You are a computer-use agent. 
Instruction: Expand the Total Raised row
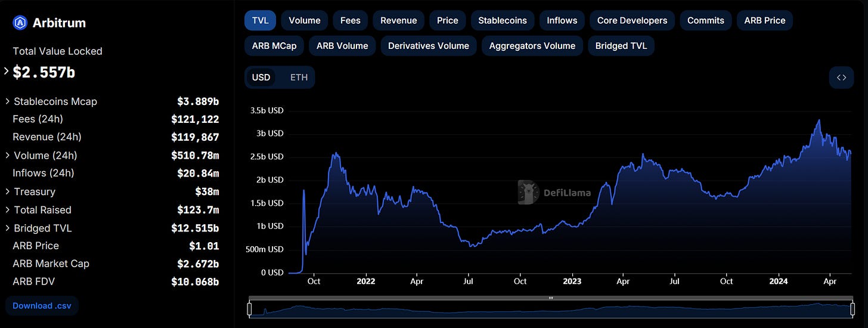[x=7, y=210]
